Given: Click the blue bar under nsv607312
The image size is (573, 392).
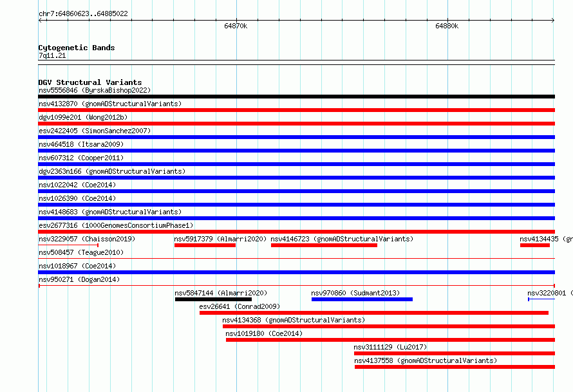Looking at the screenshot, I should click(x=296, y=164).
